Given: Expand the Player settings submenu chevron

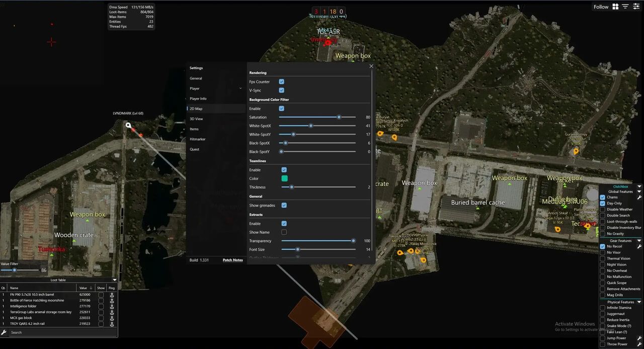Looking at the screenshot, I should coord(240,89).
